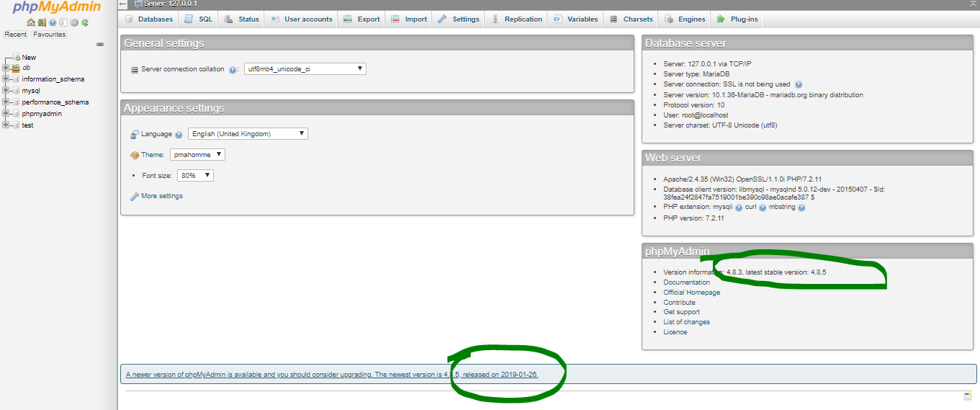The height and width of the screenshot is (410, 980).
Task: Open the console icon at bottom right
Action: [968, 396]
